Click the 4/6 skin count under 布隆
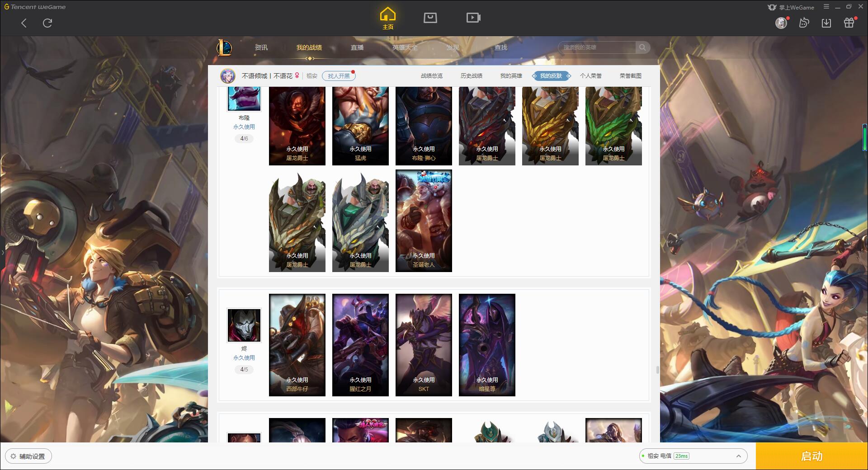The height and width of the screenshot is (470, 868). 244,139
